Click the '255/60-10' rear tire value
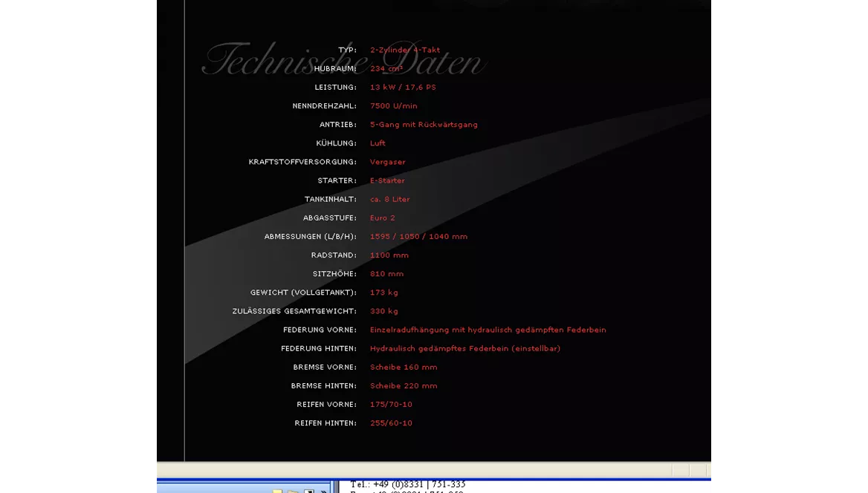The height and width of the screenshot is (493, 868). (391, 423)
